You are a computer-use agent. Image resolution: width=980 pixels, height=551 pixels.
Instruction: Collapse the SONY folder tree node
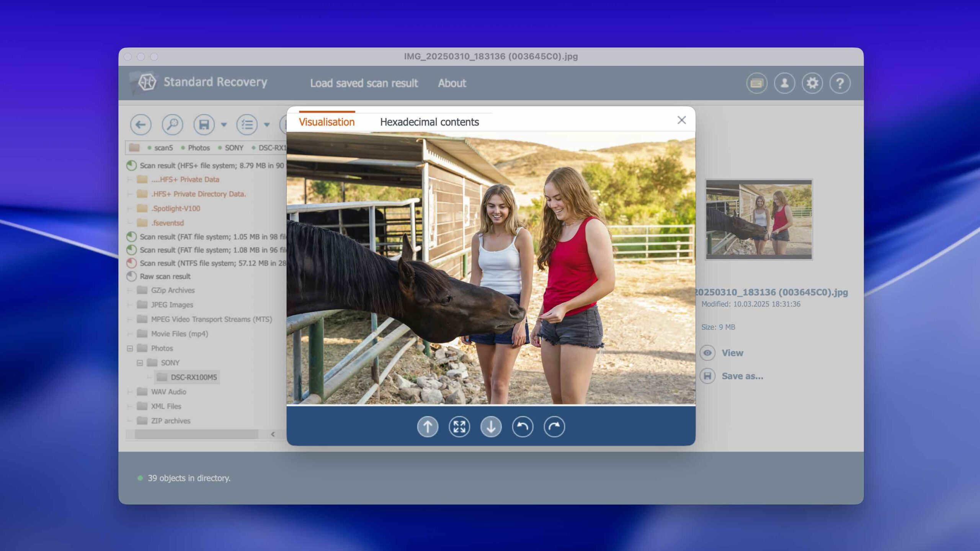coord(140,363)
